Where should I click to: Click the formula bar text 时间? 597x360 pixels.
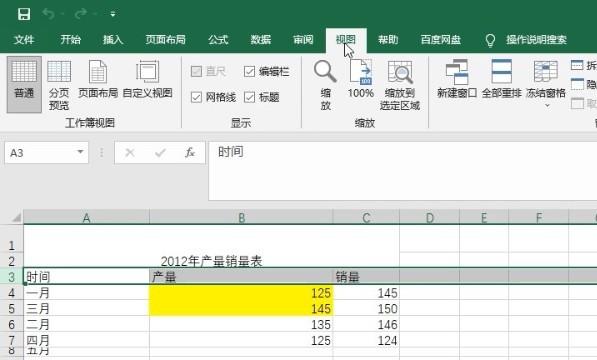pos(231,152)
